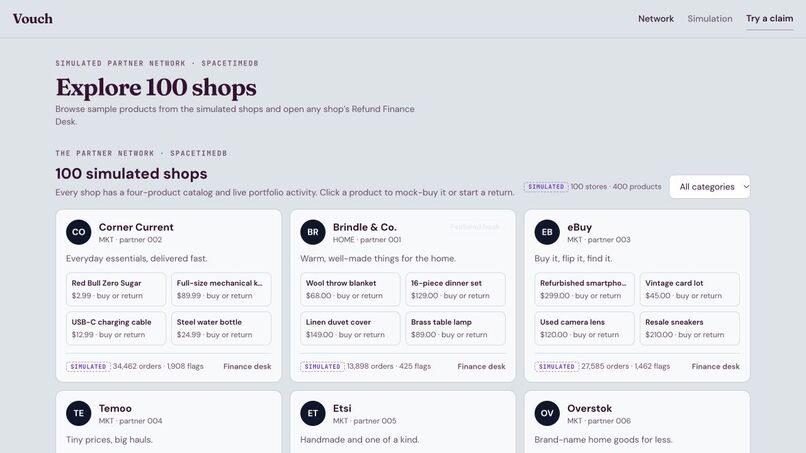Viewport: 806px width, 453px height.
Task: Click the CO avatar for Corner Current
Action: tap(79, 232)
